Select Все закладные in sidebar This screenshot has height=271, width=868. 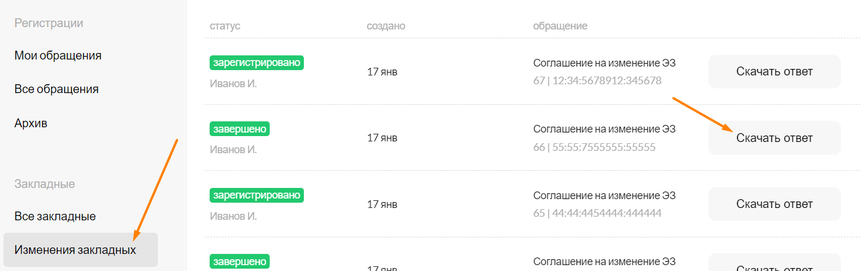click(x=55, y=216)
